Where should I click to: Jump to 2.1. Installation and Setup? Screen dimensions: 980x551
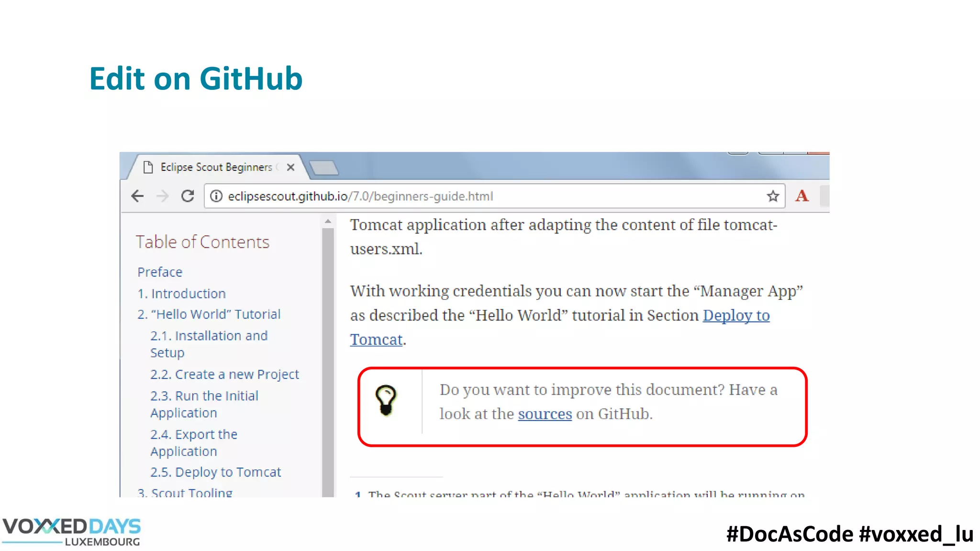209,344
